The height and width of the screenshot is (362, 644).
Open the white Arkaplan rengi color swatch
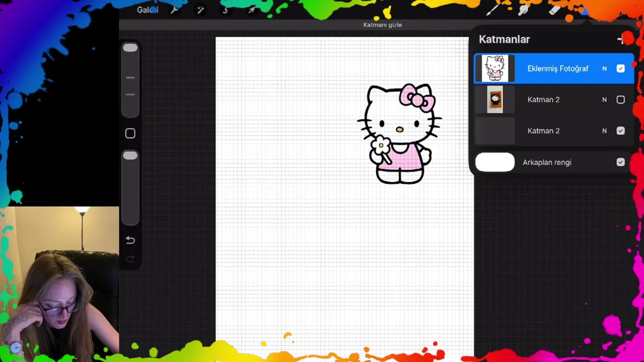(x=495, y=162)
